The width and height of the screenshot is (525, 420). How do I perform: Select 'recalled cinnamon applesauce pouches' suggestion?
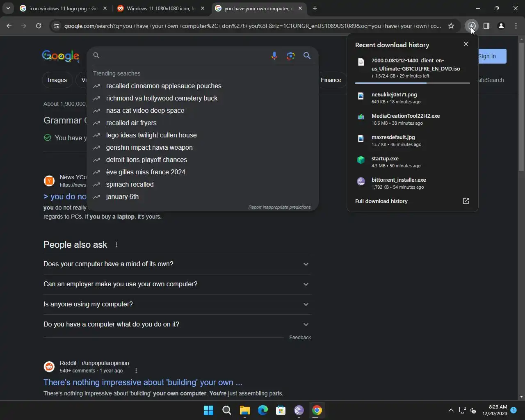203,86
